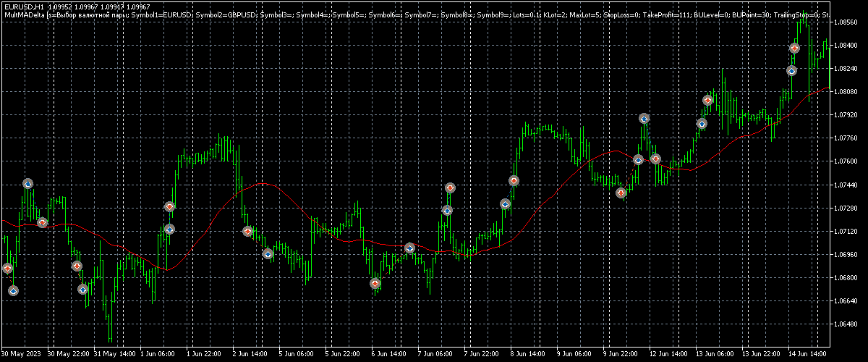Select the red sell arrow near 1.07460 on 8 Jun

514,181
